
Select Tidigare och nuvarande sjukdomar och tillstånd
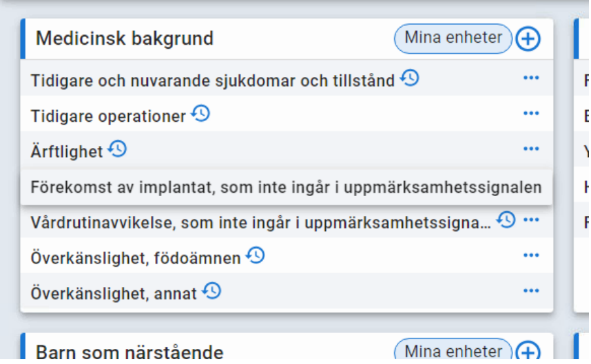212,81
